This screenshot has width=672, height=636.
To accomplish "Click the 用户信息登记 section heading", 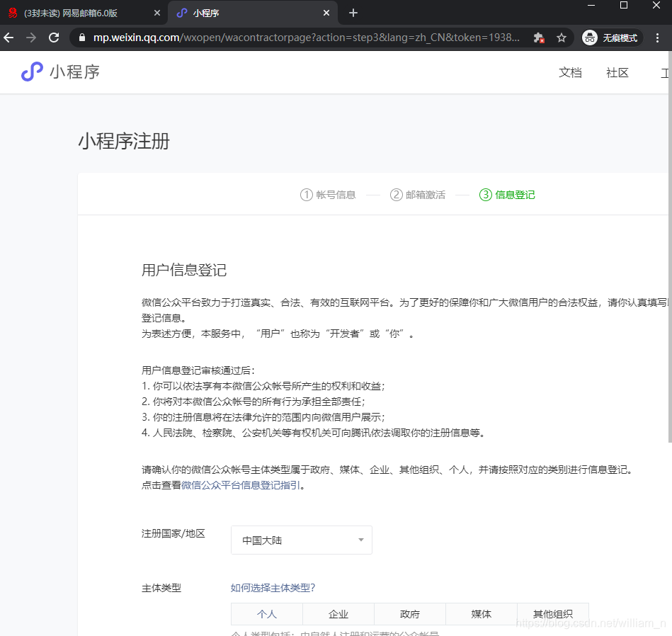I will pos(184,270).
